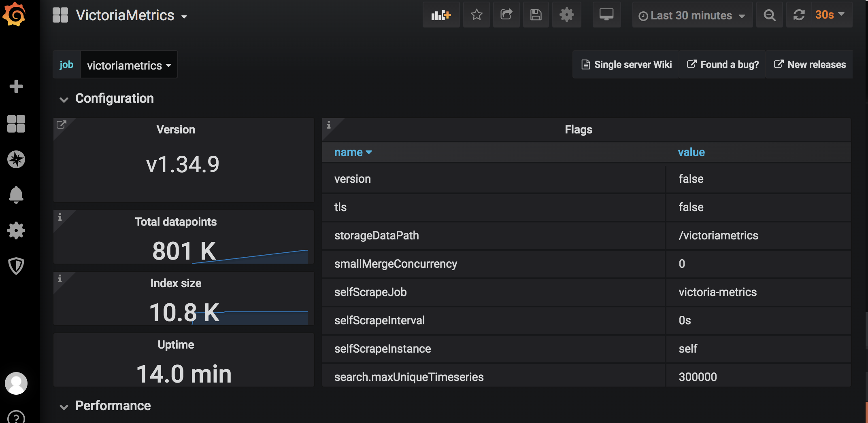Open the Found a bug? link
Screen dimensions: 868x423
click(723, 64)
